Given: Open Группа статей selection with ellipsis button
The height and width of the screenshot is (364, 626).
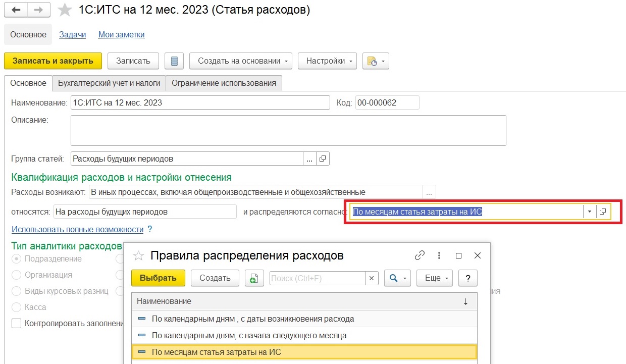Looking at the screenshot, I should point(309,159).
